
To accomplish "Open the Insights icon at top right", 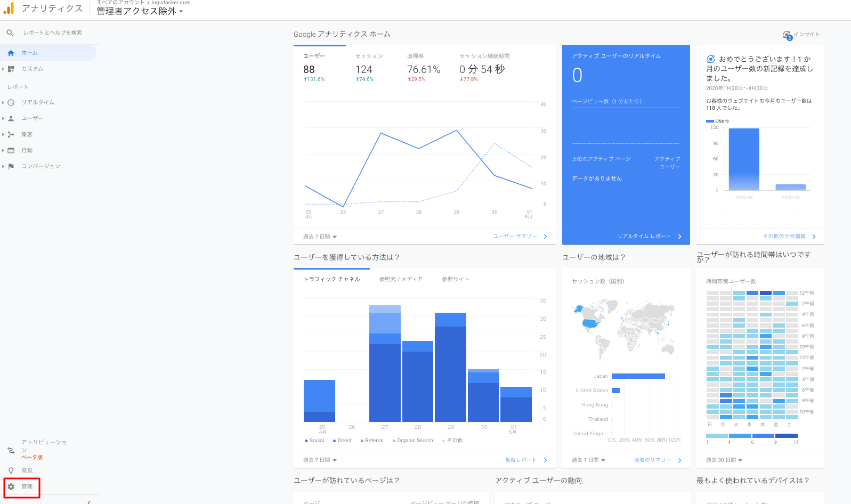I will click(787, 35).
